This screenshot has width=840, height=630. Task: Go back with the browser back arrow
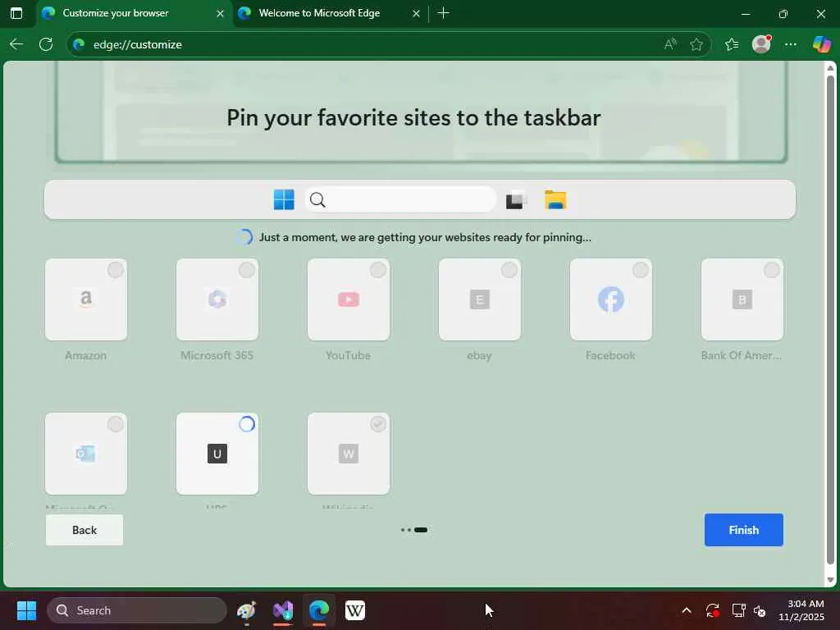16,44
